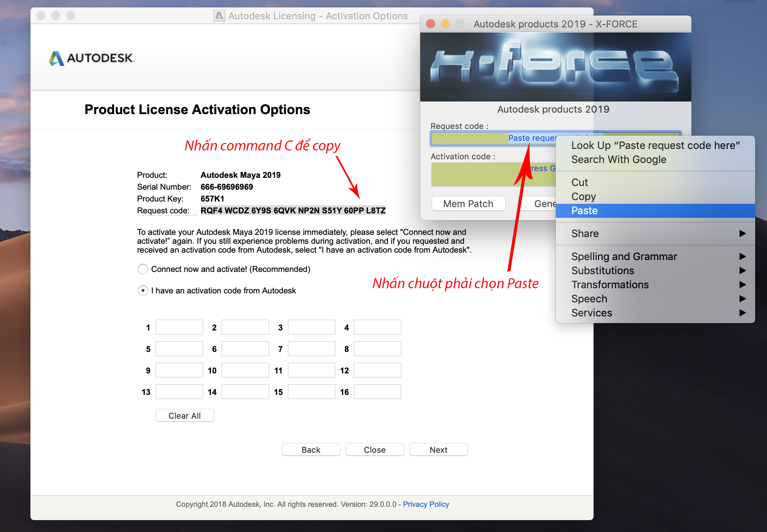Click the X-FORCE banner image
Screen dimensions: 767x532
[x=555, y=67]
